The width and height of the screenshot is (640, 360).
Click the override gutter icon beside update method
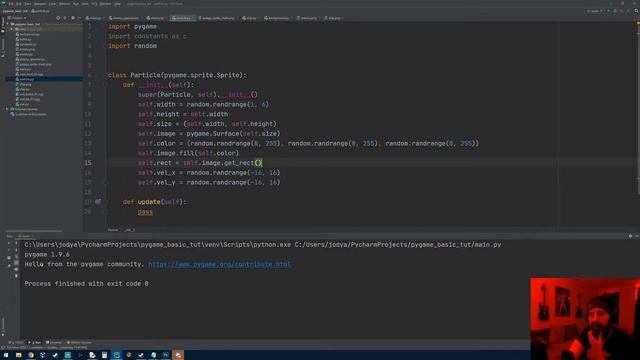[x=98, y=202]
